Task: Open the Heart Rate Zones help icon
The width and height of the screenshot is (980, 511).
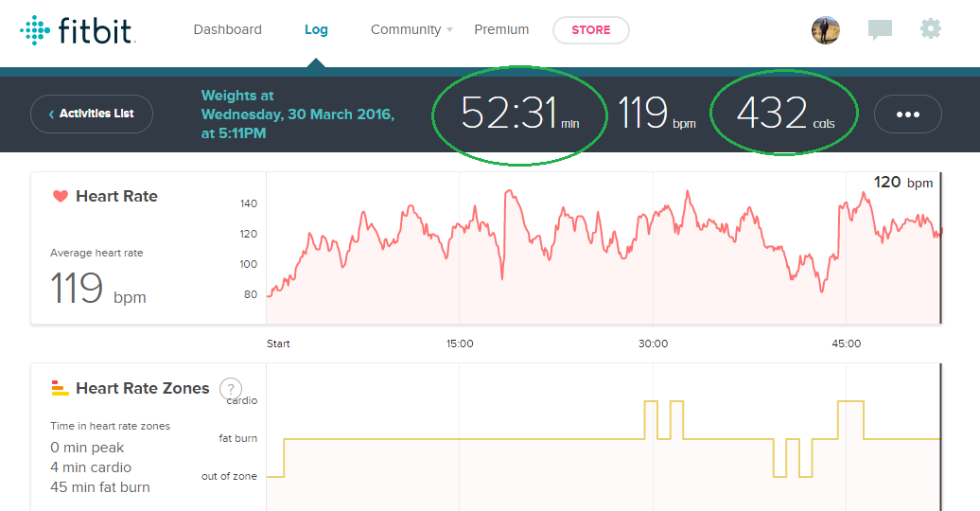Action: (x=231, y=388)
